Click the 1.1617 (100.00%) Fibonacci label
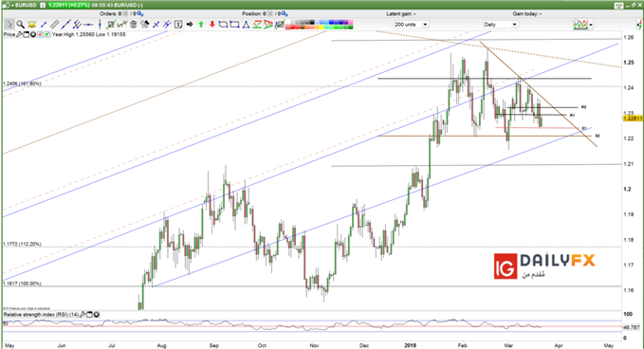 (x=22, y=284)
